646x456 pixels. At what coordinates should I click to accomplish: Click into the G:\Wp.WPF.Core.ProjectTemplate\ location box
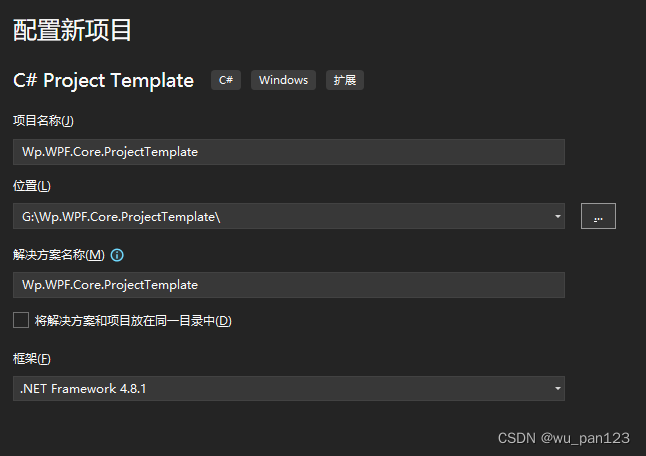pyautogui.click(x=280, y=216)
